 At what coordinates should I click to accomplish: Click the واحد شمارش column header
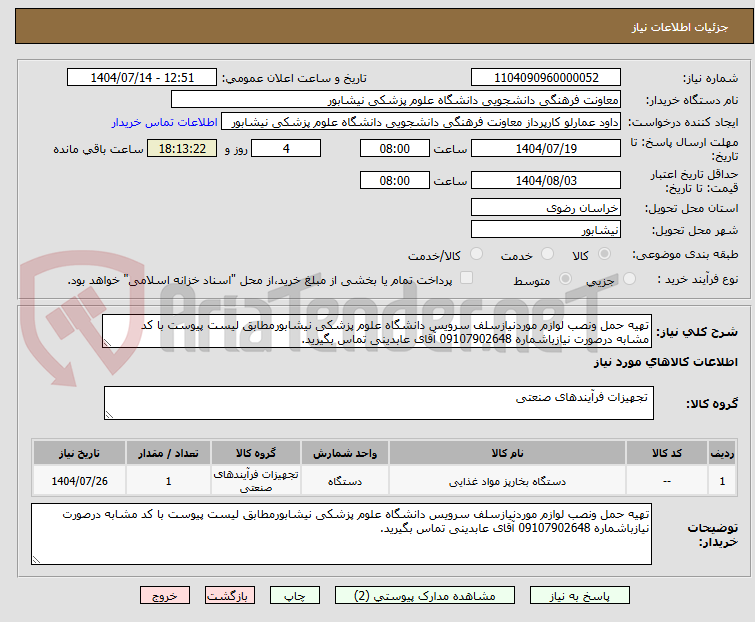point(345,453)
